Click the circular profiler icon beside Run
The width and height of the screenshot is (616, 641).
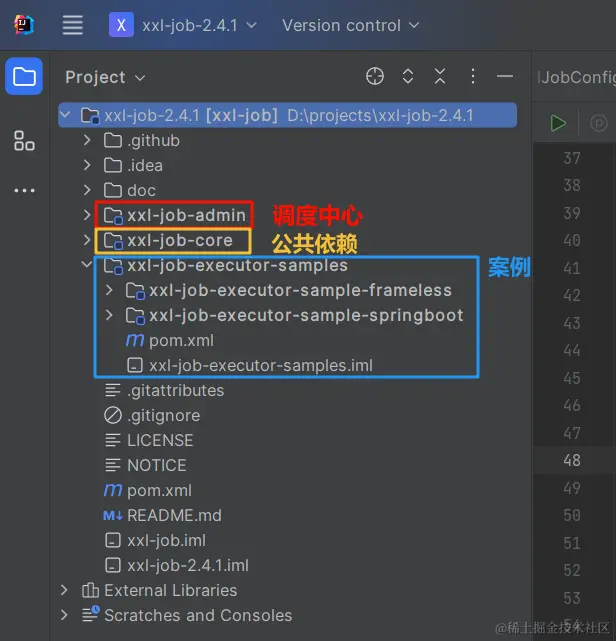[x=599, y=123]
